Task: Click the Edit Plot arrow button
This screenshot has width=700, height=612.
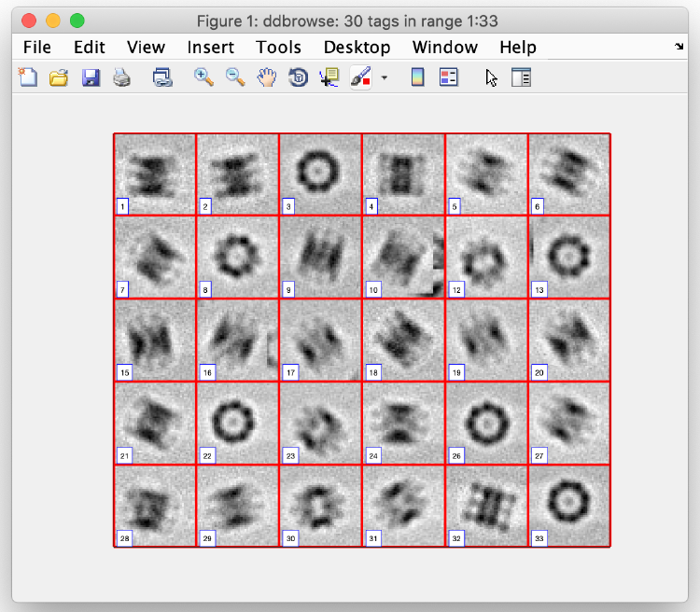Action: point(492,77)
